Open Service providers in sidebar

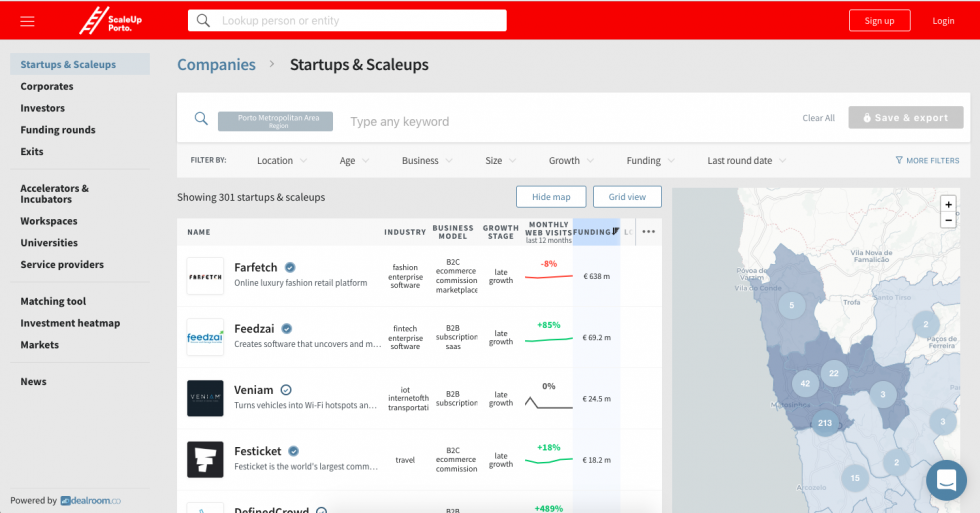(x=62, y=265)
